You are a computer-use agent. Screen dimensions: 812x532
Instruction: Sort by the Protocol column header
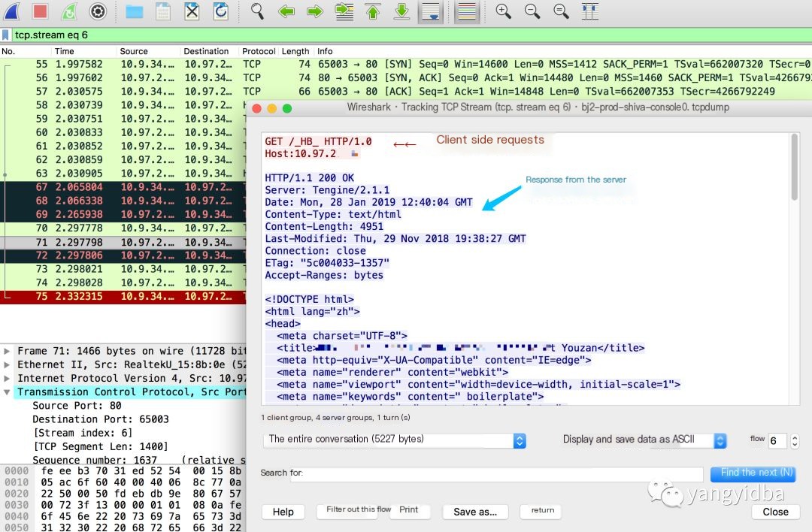[x=259, y=51]
